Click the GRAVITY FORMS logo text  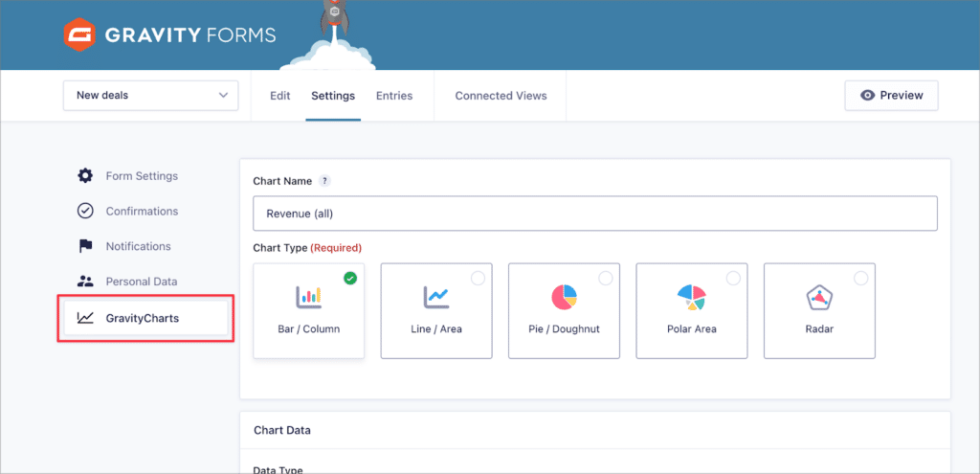click(x=190, y=35)
